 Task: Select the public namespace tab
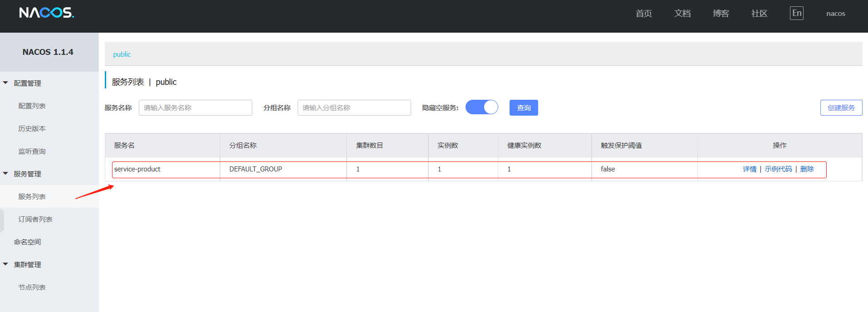[x=122, y=54]
